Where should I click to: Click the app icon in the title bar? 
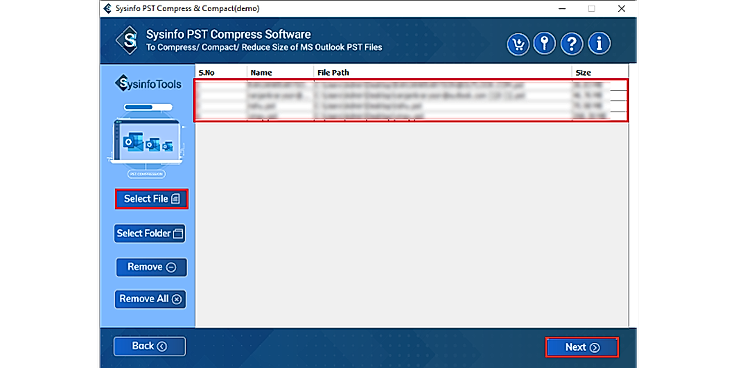[x=107, y=8]
